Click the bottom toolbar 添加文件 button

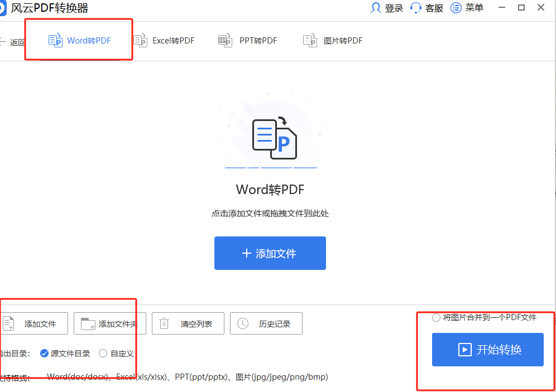(34, 323)
